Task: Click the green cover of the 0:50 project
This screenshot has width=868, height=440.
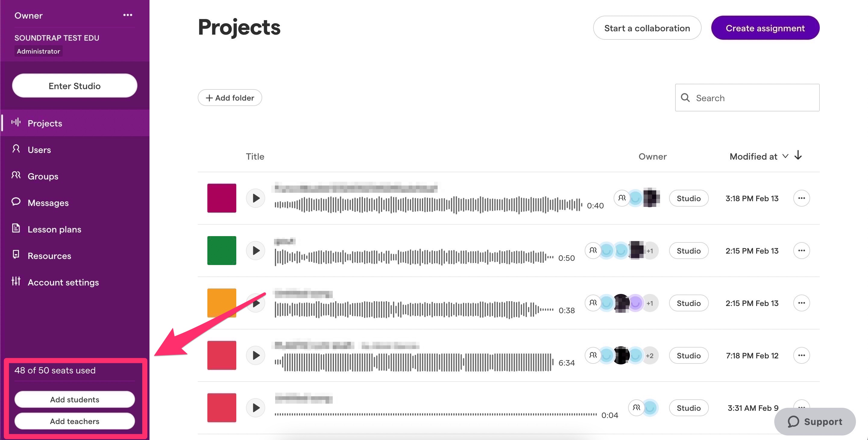Action: (x=222, y=251)
